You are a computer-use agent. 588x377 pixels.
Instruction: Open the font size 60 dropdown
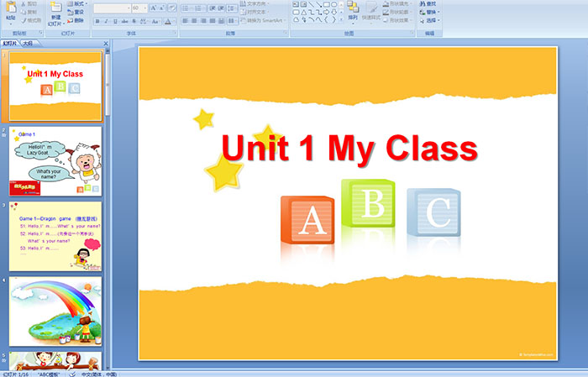pos(145,8)
